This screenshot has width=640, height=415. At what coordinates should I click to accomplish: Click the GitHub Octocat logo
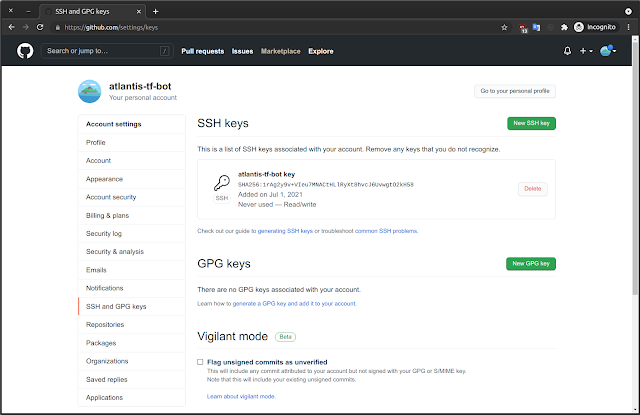[25, 51]
